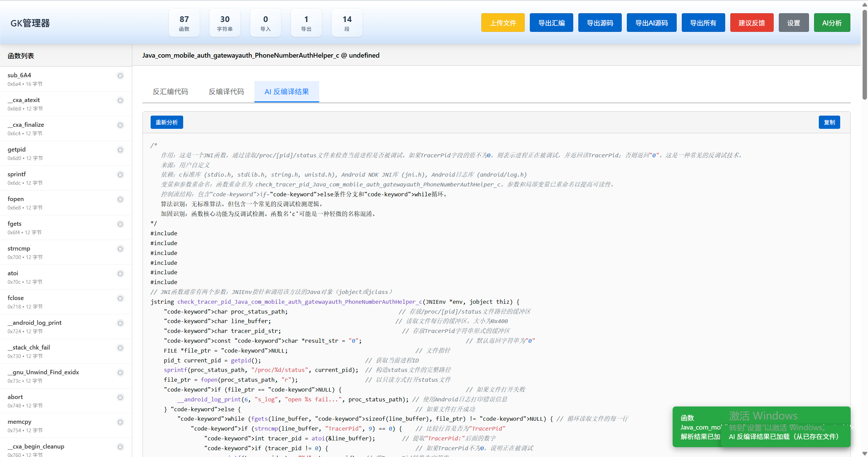868x457 pixels.
Task: Open the 14 段 stat card
Action: 347,23
